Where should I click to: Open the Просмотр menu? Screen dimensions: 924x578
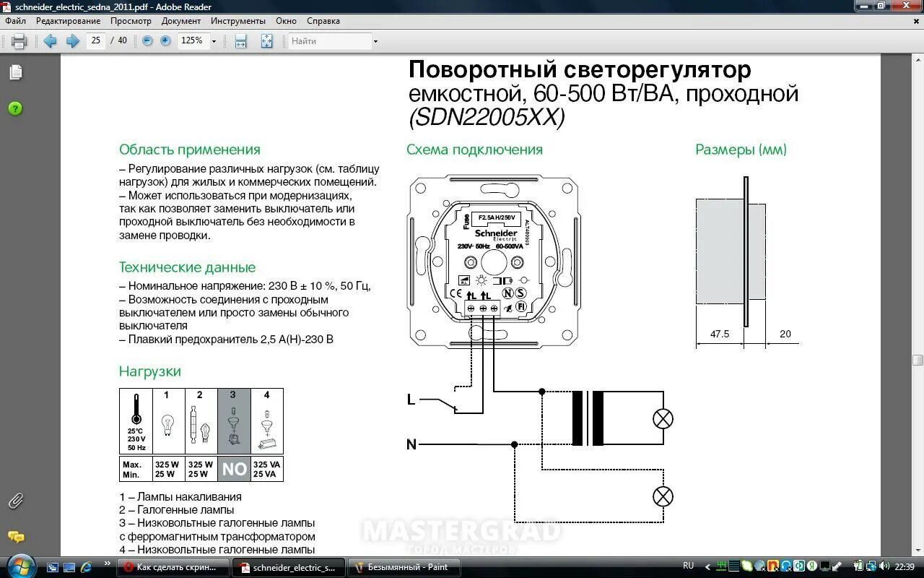[131, 21]
